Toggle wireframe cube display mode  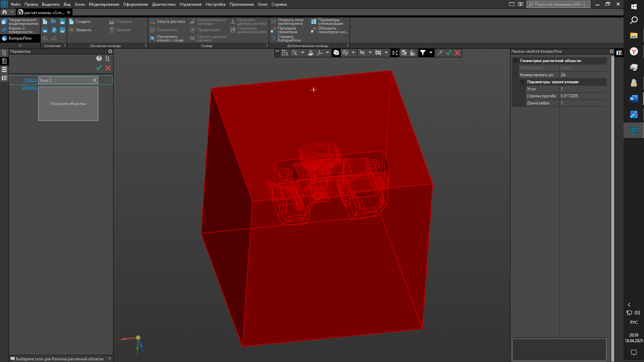345,53
